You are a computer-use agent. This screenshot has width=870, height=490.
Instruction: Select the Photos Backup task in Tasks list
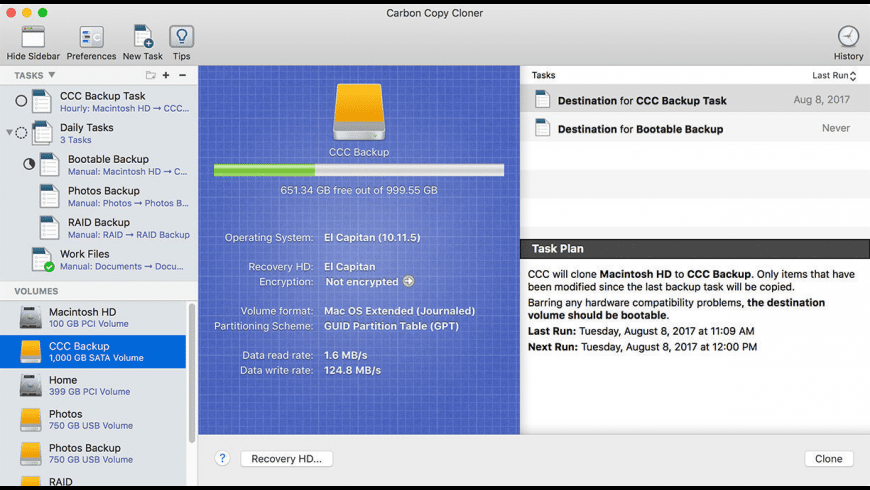pyautogui.click(x=99, y=196)
